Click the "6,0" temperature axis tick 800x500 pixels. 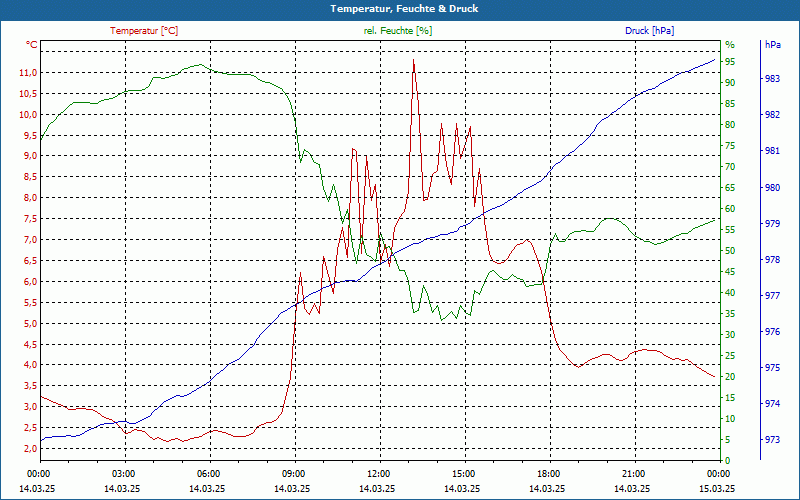[x=30, y=282]
